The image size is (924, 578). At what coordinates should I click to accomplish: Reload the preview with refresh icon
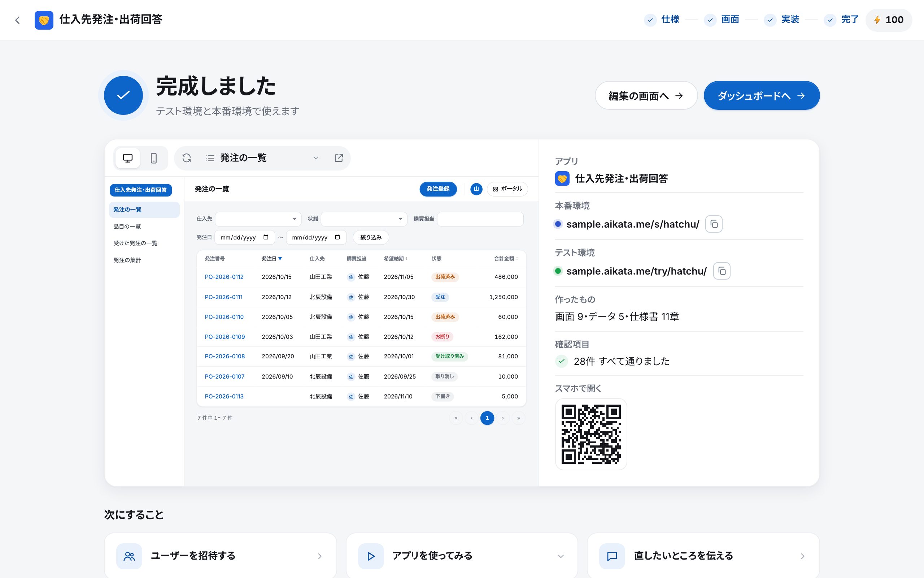coord(186,158)
